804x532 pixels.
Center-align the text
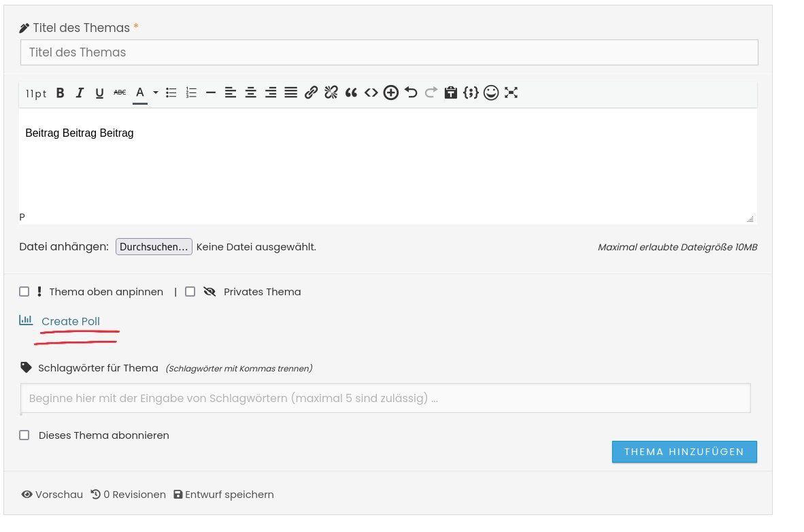[251, 93]
